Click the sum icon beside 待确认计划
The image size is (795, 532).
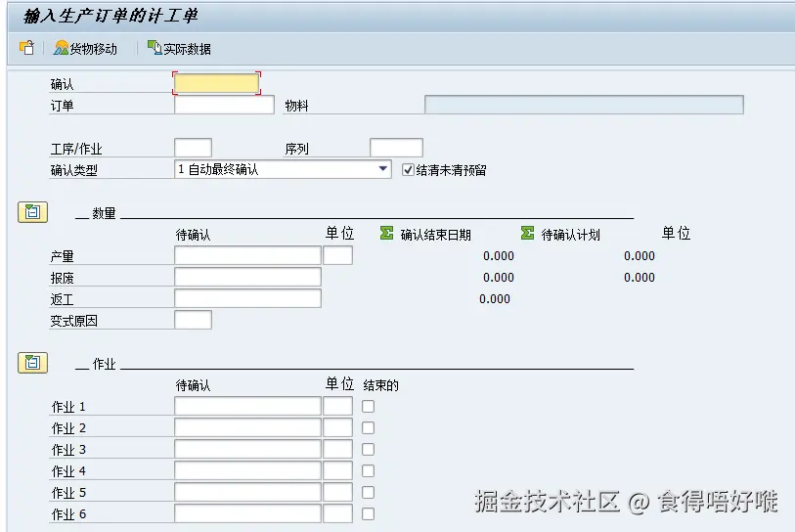coord(527,234)
